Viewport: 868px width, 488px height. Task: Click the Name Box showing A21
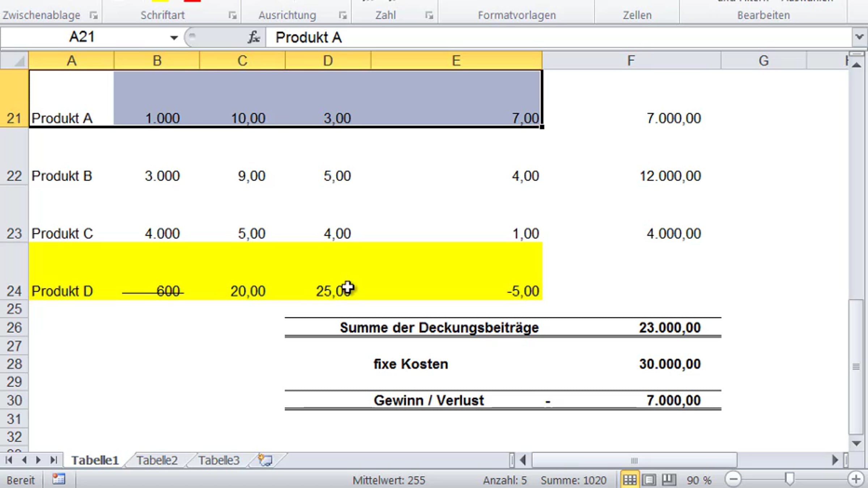click(x=82, y=37)
